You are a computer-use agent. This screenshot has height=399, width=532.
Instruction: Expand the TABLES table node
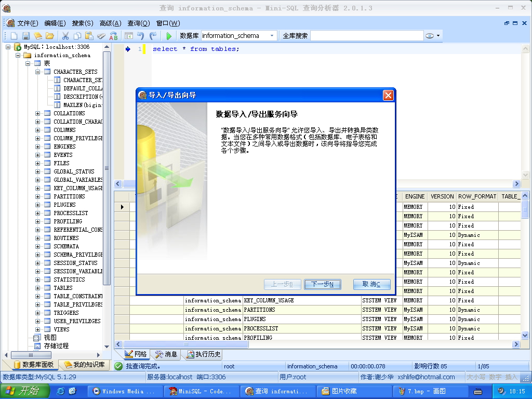pos(37,288)
